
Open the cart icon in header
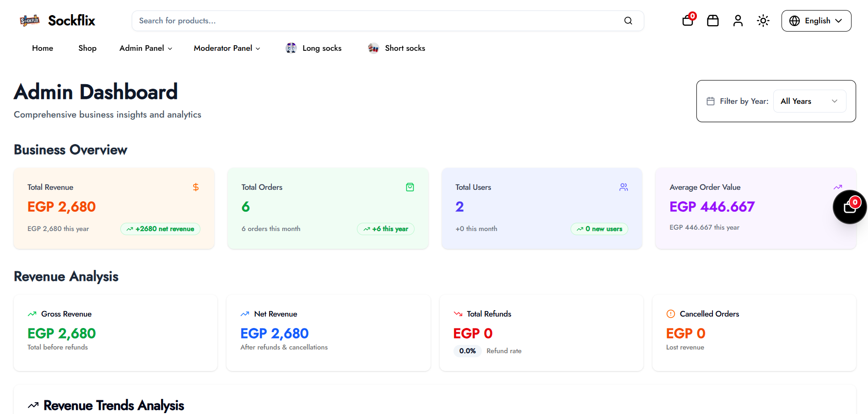[688, 20]
